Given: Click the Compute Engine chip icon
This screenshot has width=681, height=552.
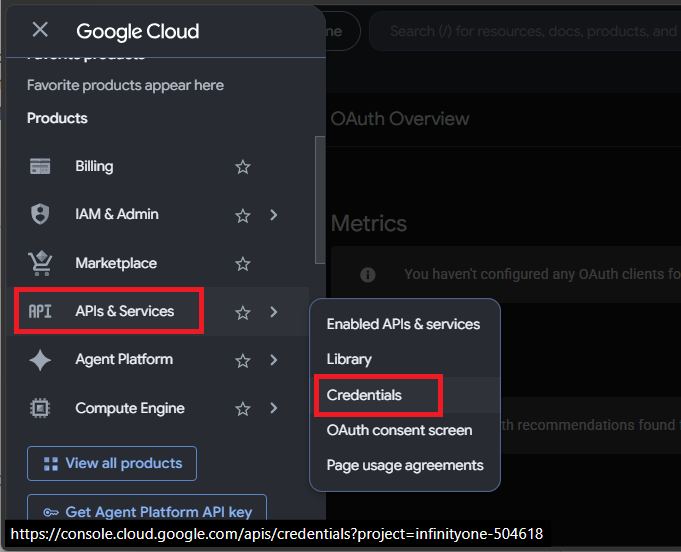Looking at the screenshot, I should (40, 408).
